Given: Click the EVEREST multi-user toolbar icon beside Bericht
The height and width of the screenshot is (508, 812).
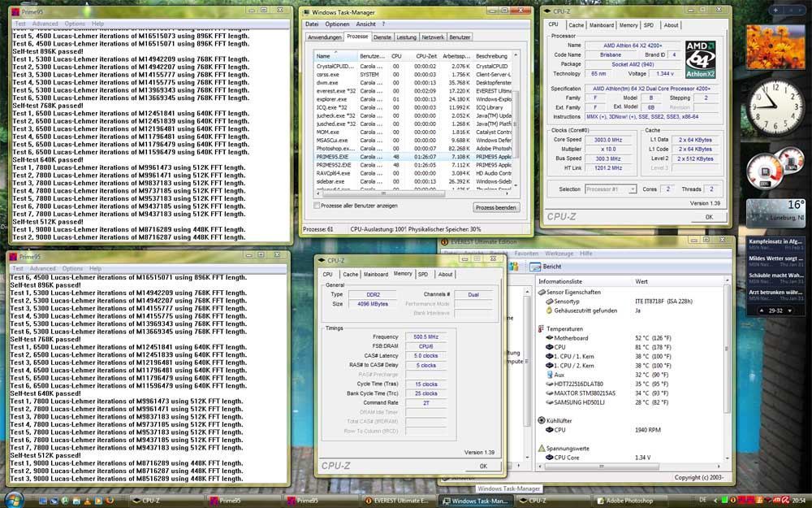Looking at the screenshot, I should tap(514, 267).
